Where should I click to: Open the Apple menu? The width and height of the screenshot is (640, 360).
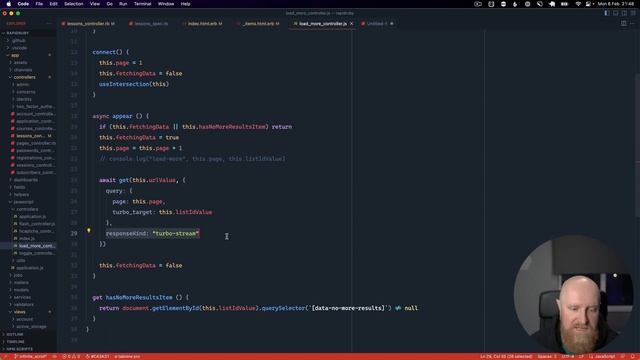pos(9,4)
